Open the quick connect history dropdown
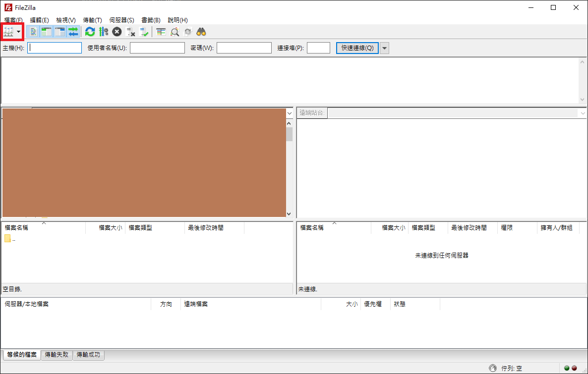Image resolution: width=588 pixels, height=374 pixels. tap(384, 48)
